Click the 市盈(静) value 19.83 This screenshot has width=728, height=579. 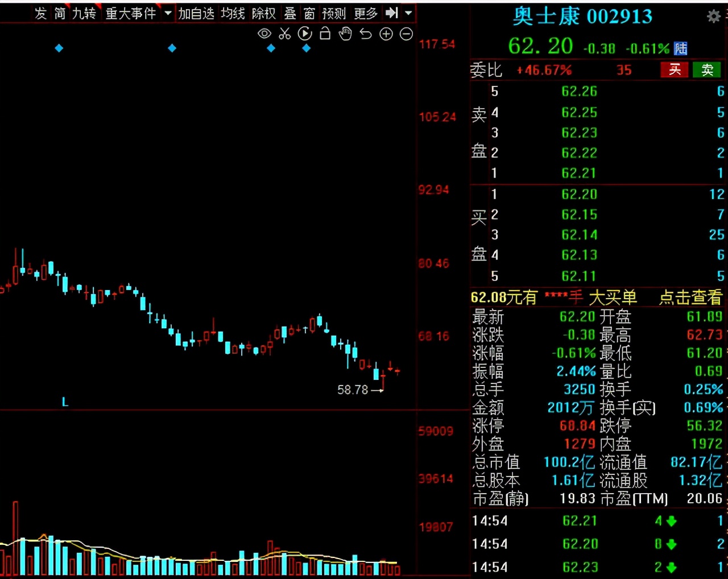pos(577,499)
